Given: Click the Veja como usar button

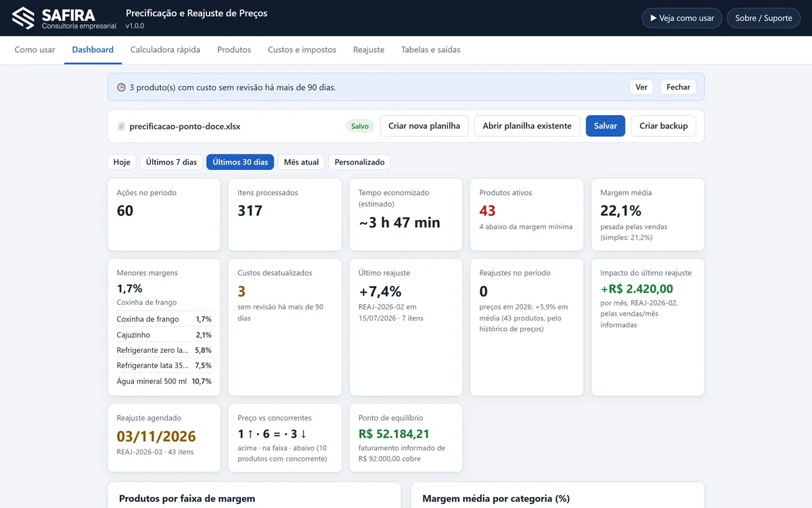Looking at the screenshot, I should coord(681,18).
